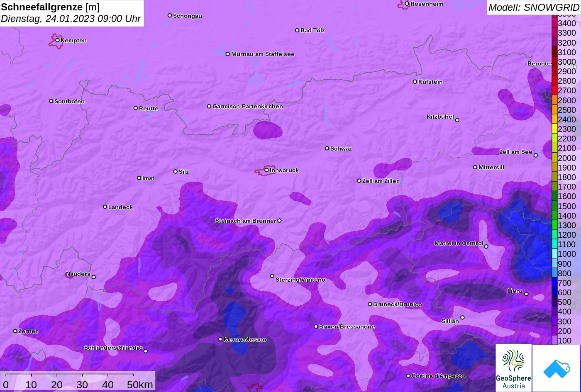Click the yellow legend swatch beside 2300
The height and width of the screenshot is (392, 581).
click(554, 129)
